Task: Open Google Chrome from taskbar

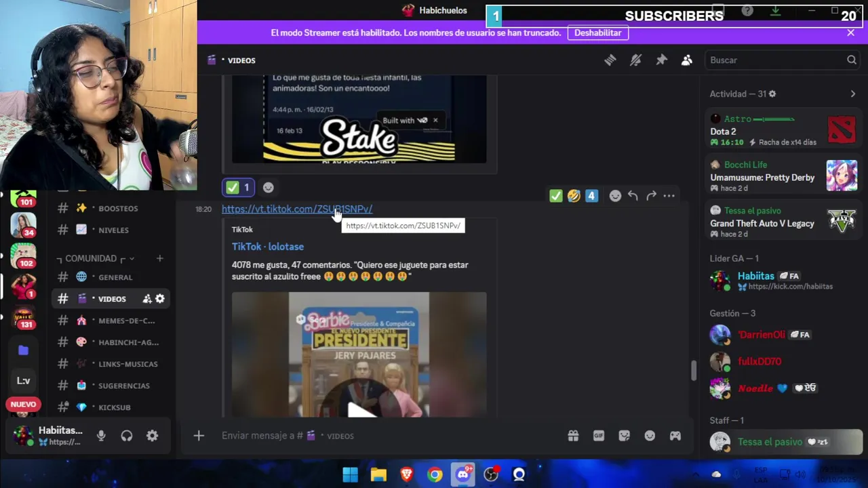Action: tap(435, 474)
